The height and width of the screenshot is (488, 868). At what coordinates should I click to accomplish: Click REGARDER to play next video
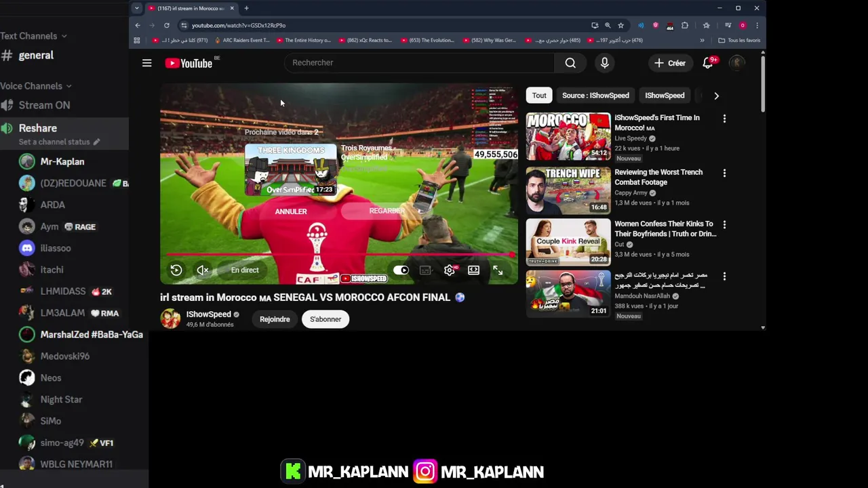click(387, 211)
